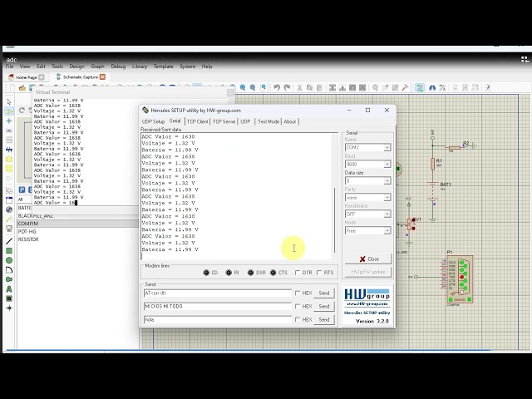
Task: Click the Undo toolbar icon
Action: pos(277,87)
